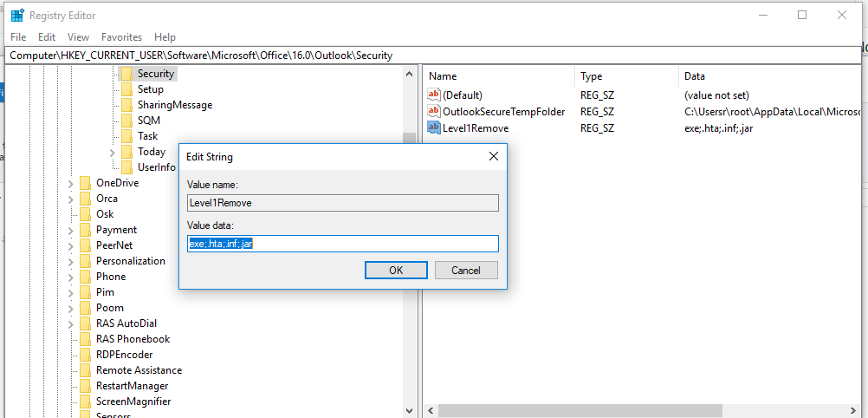The image size is (868, 418).
Task: Select the Payment folder icon
Action: pos(85,230)
